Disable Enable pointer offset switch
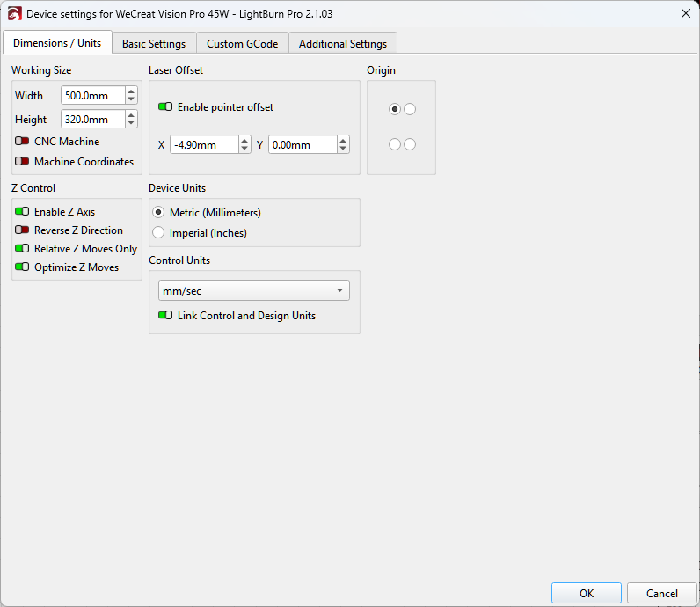 tap(165, 106)
